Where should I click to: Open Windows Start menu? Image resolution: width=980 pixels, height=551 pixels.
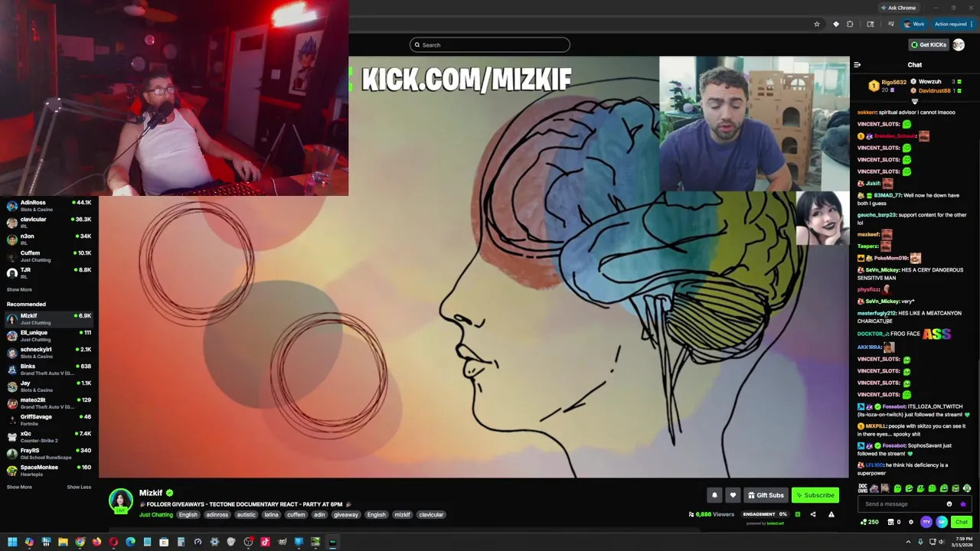pos(12,542)
